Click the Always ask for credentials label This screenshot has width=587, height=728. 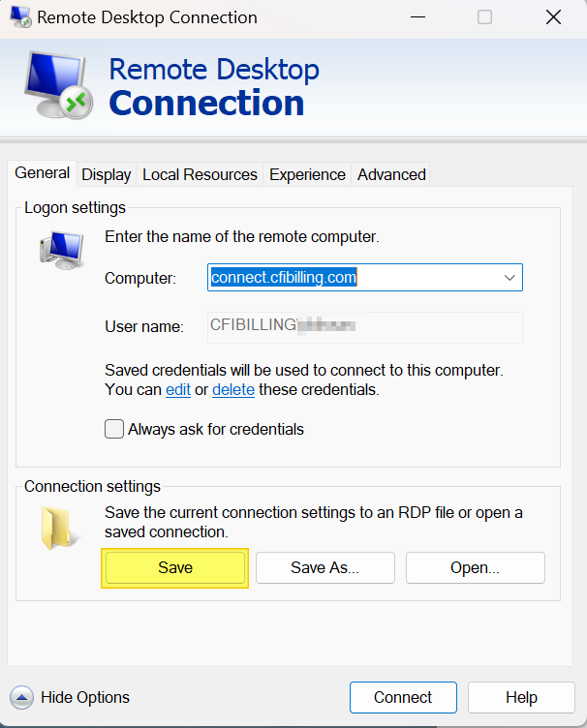point(216,430)
